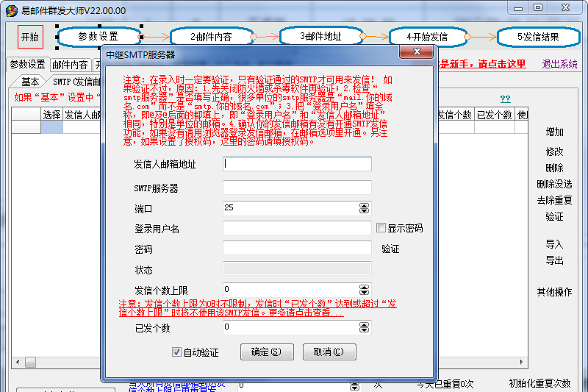Maximize the main application window
This screenshot has width=588, height=392.
[x=538, y=8]
